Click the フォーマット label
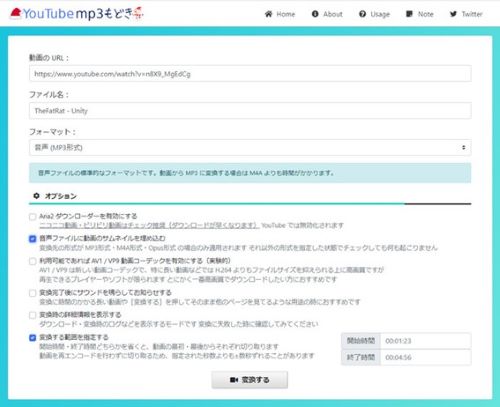 (x=52, y=132)
